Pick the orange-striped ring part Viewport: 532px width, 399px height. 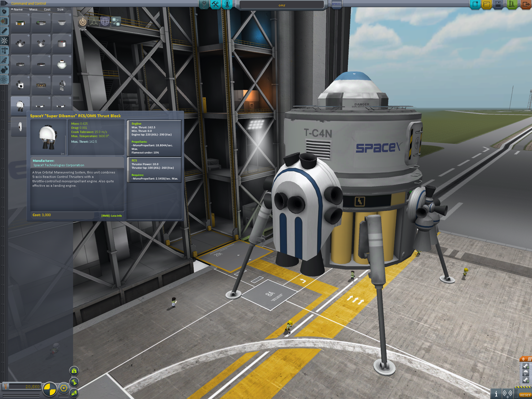pyautogui.click(x=41, y=85)
